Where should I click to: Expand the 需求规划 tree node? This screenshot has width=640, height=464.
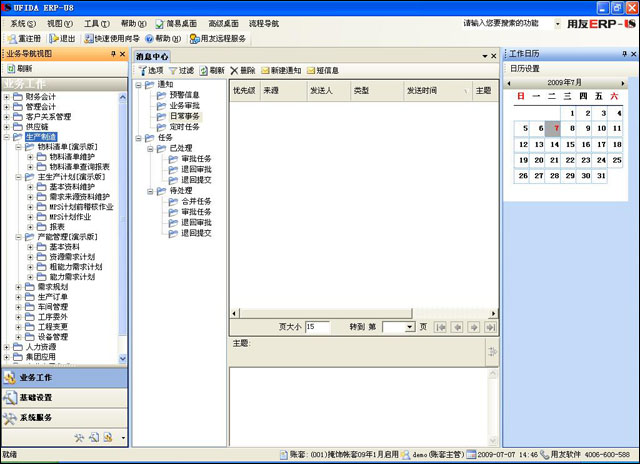click(x=18, y=287)
